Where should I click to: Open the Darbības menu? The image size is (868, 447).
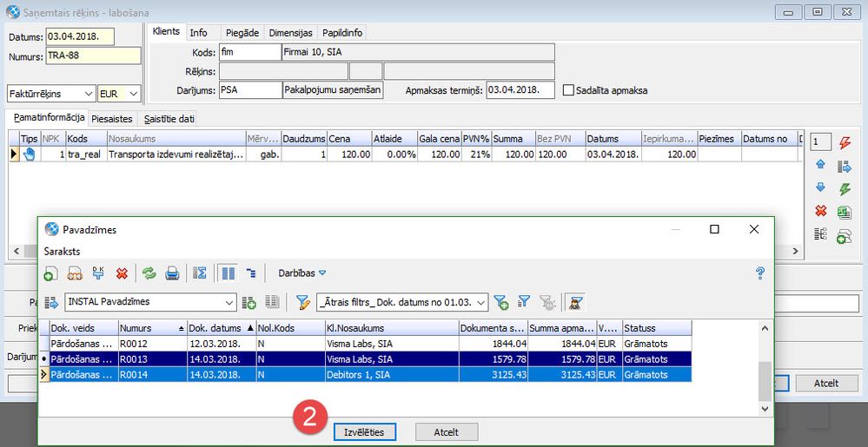coord(301,273)
